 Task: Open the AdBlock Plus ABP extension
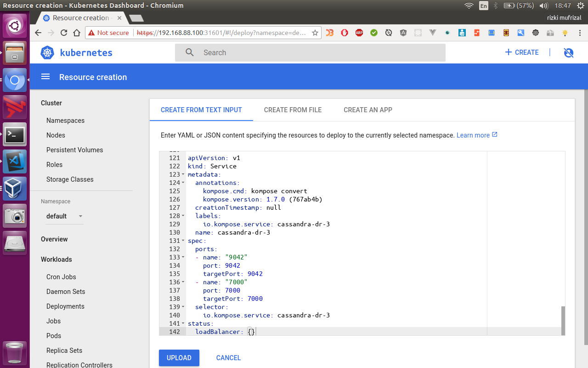click(x=359, y=33)
